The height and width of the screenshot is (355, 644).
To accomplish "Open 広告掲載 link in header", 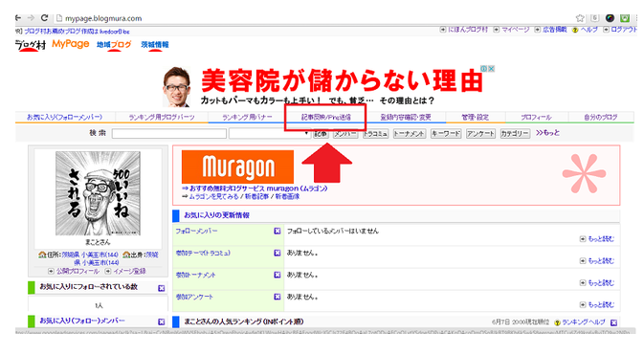I will tap(554, 30).
